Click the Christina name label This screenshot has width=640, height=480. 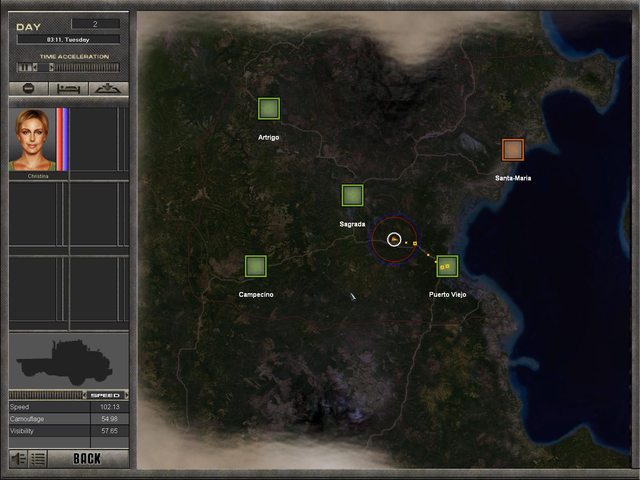coord(38,176)
